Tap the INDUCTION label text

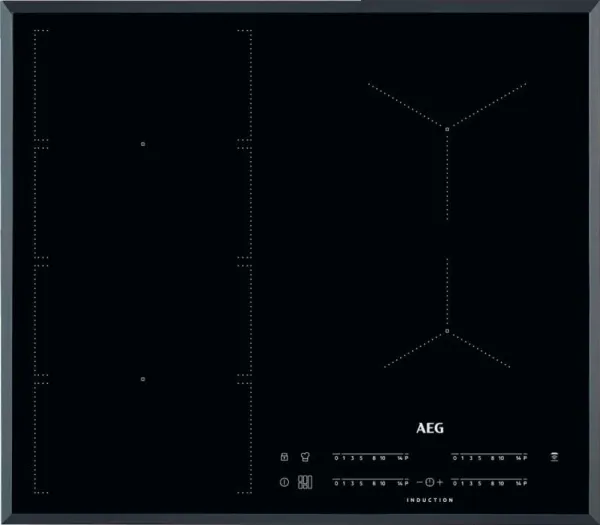coord(430,500)
